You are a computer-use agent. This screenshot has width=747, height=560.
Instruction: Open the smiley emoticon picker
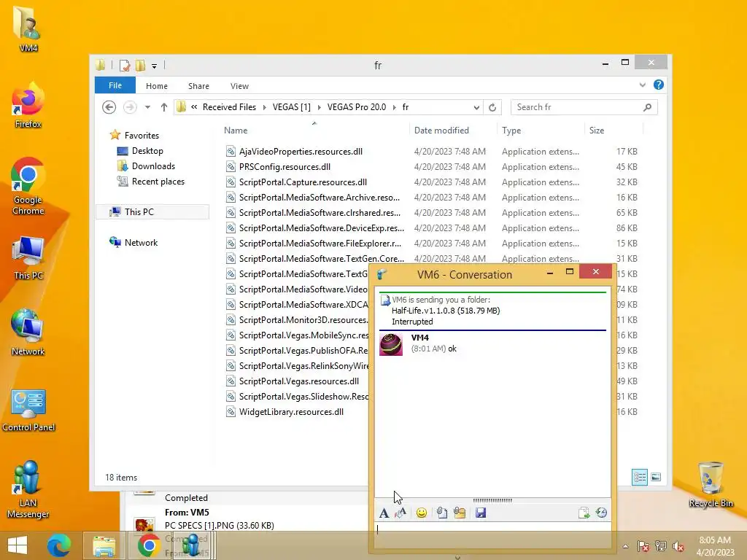coord(422,513)
